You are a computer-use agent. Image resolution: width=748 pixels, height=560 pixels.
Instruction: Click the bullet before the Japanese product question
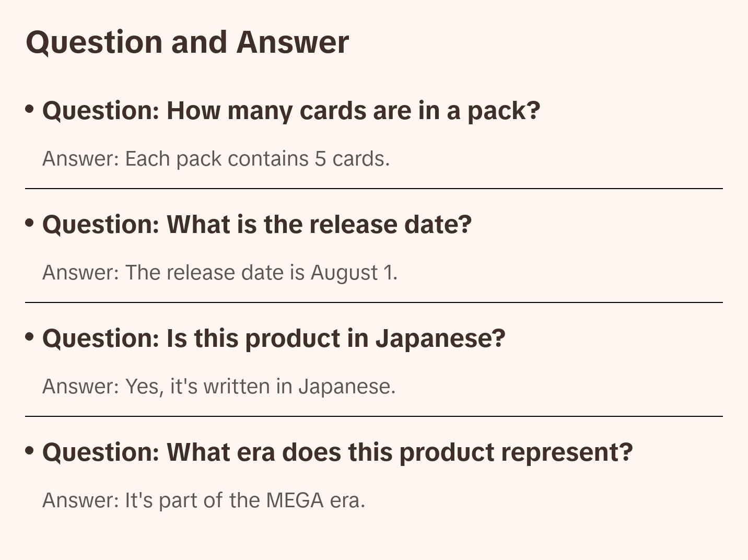point(30,337)
